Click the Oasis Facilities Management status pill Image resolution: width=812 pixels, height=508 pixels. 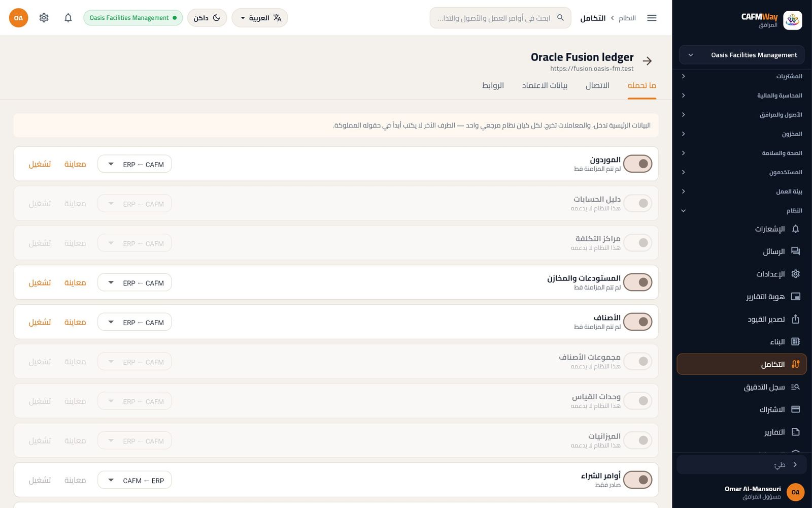133,18
